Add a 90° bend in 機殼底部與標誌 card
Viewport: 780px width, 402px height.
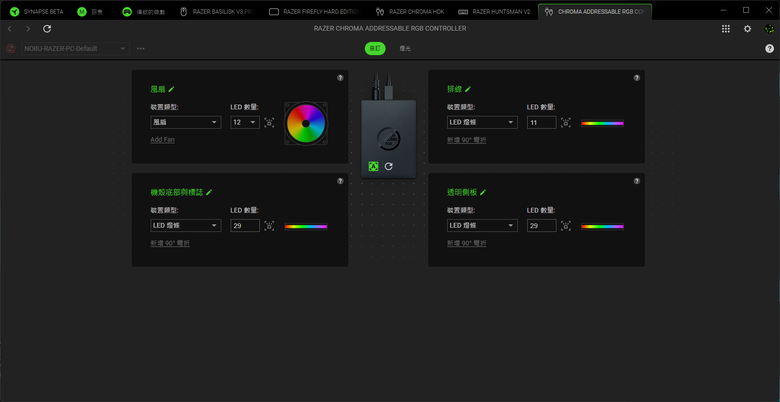pos(170,243)
